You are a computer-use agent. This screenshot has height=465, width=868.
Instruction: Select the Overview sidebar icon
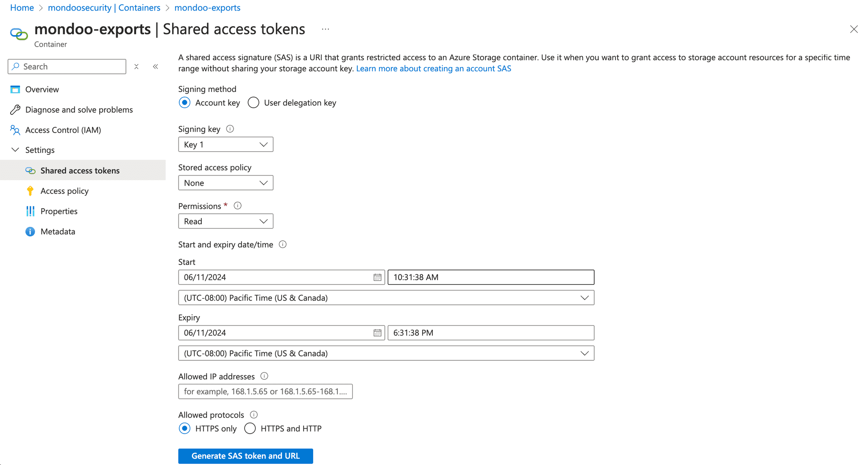[x=15, y=89]
